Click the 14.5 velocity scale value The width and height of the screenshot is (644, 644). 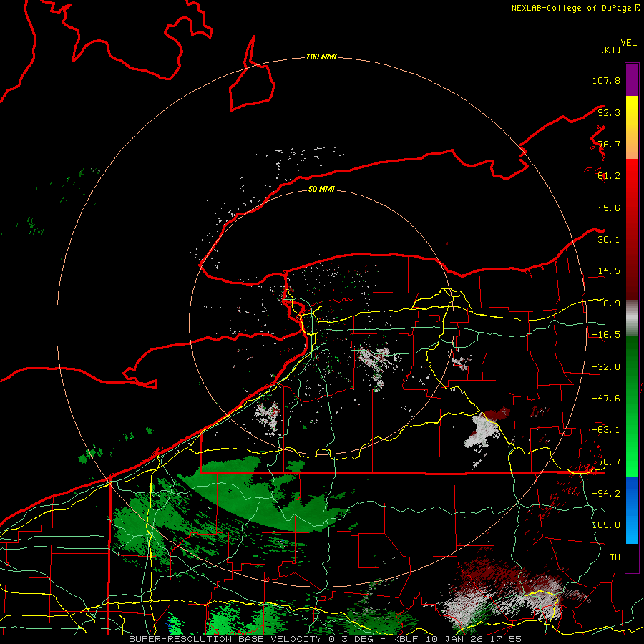pos(609,271)
